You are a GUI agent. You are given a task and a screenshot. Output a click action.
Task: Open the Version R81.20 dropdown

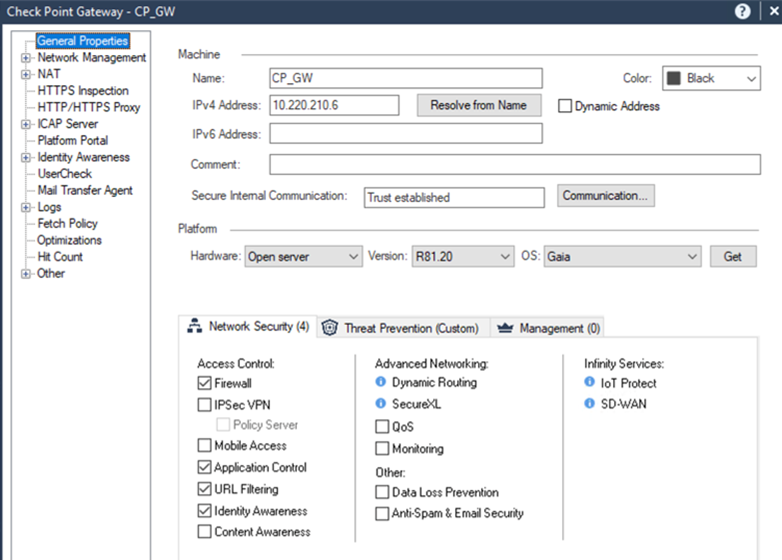click(463, 256)
